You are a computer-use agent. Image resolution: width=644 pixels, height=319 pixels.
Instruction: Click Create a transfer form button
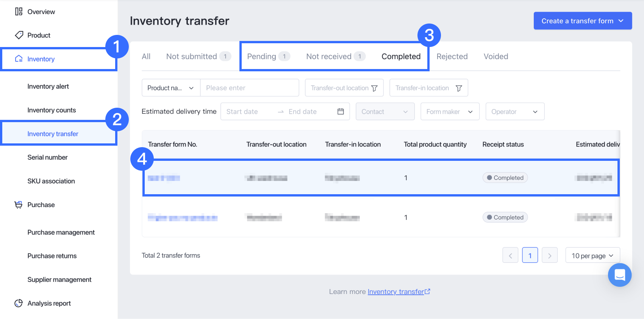click(x=582, y=21)
